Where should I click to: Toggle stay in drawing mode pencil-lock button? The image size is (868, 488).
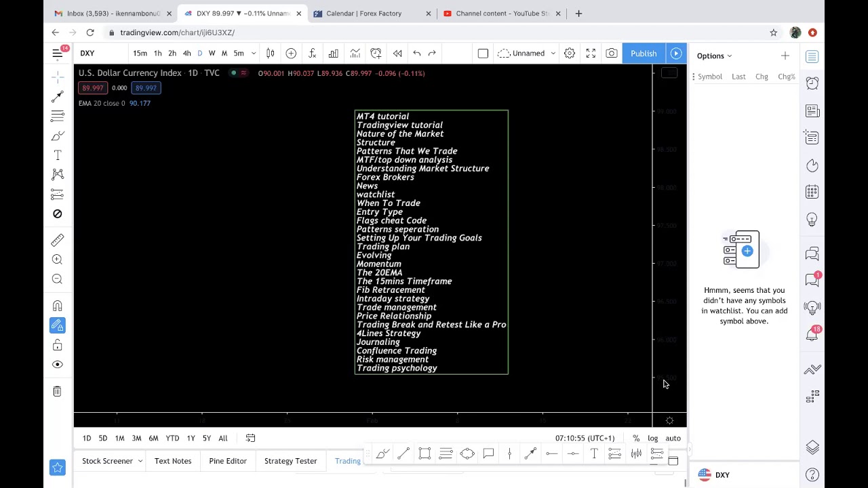point(58,325)
